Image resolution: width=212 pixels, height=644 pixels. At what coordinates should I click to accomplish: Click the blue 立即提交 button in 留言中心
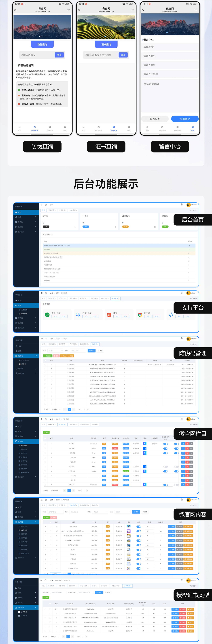coord(185,119)
